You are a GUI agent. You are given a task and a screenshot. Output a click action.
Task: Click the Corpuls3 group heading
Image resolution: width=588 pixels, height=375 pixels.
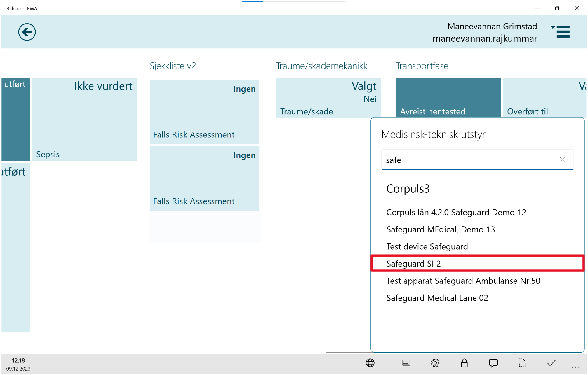coord(408,189)
